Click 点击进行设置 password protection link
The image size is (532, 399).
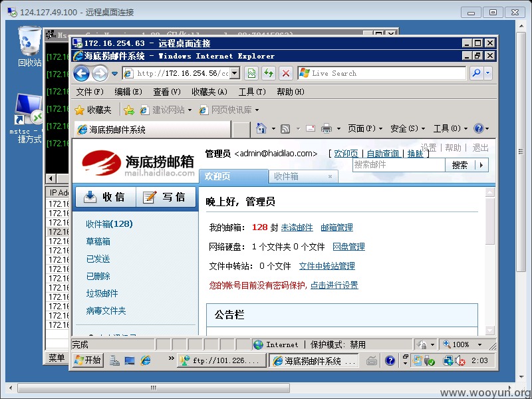coord(334,285)
